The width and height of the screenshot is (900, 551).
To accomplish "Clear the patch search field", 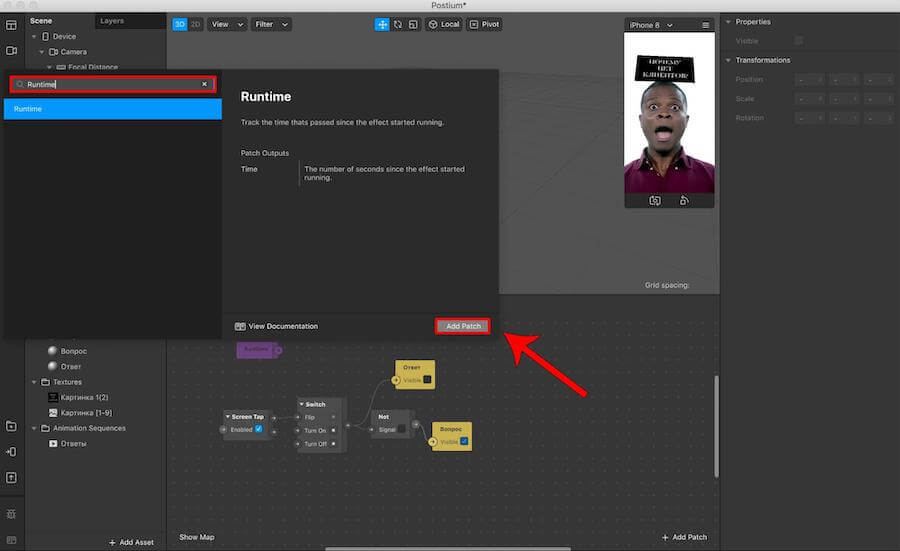I will coord(205,85).
